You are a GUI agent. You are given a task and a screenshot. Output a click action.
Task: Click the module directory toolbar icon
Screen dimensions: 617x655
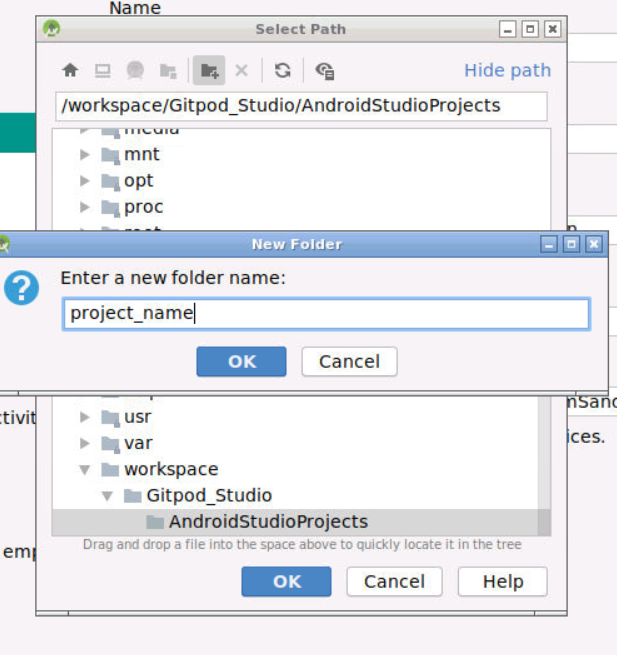(x=168, y=71)
